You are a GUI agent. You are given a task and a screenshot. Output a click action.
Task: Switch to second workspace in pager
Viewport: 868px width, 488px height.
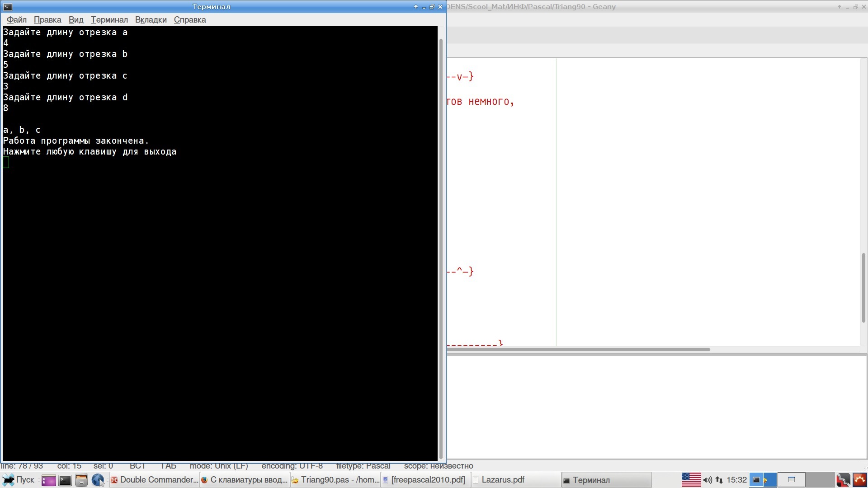(792, 480)
